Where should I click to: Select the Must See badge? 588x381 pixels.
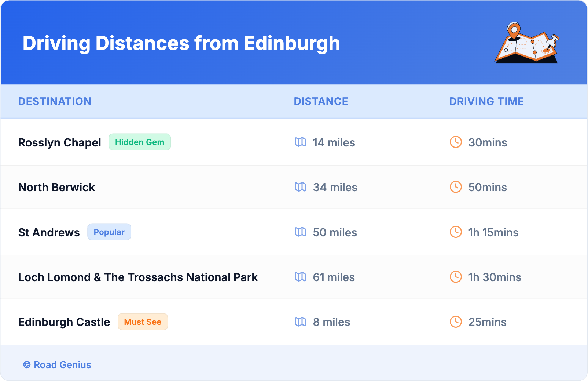pyautogui.click(x=143, y=322)
